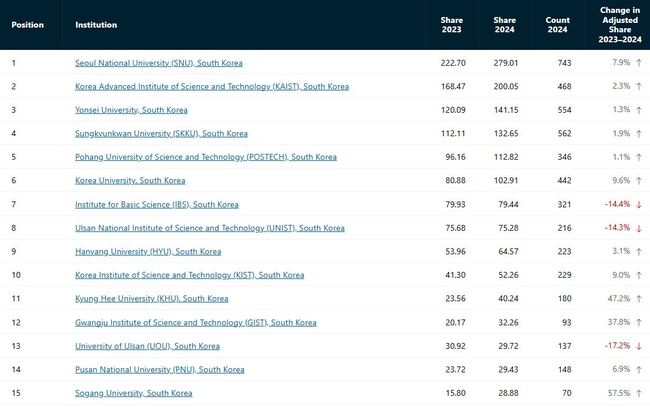Open the Kyung Hee University link

[152, 298]
